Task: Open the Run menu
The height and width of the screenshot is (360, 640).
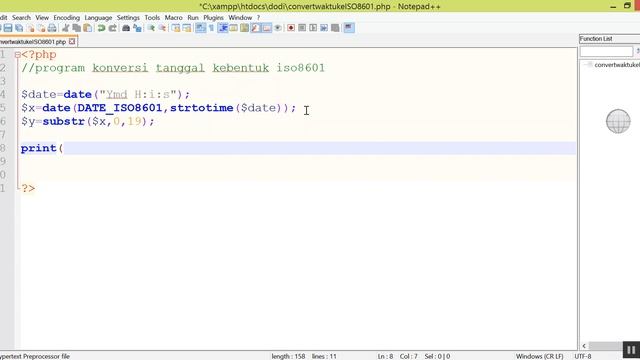Action: point(193,18)
